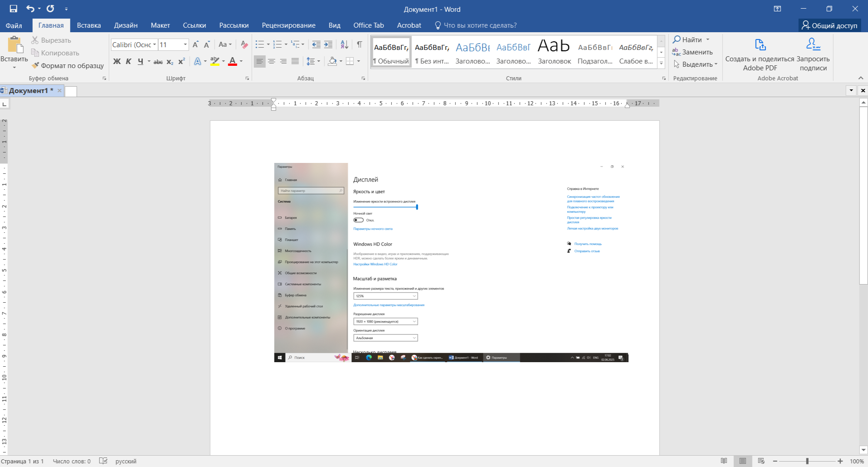This screenshot has width=868, height=467.
Task: Sort the selected text alphabetically
Action: pyautogui.click(x=344, y=44)
